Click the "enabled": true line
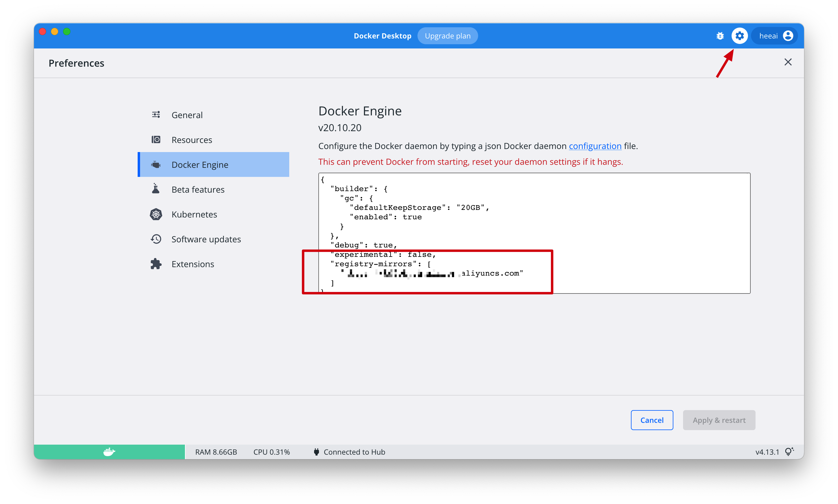Screen dimensions: 838x504 pyautogui.click(x=386, y=217)
